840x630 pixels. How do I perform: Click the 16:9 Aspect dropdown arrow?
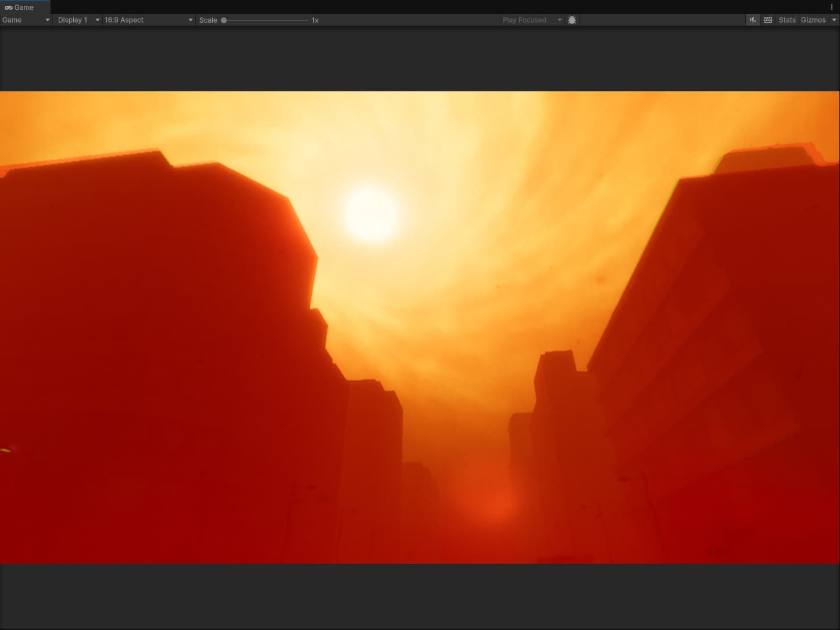pos(190,20)
